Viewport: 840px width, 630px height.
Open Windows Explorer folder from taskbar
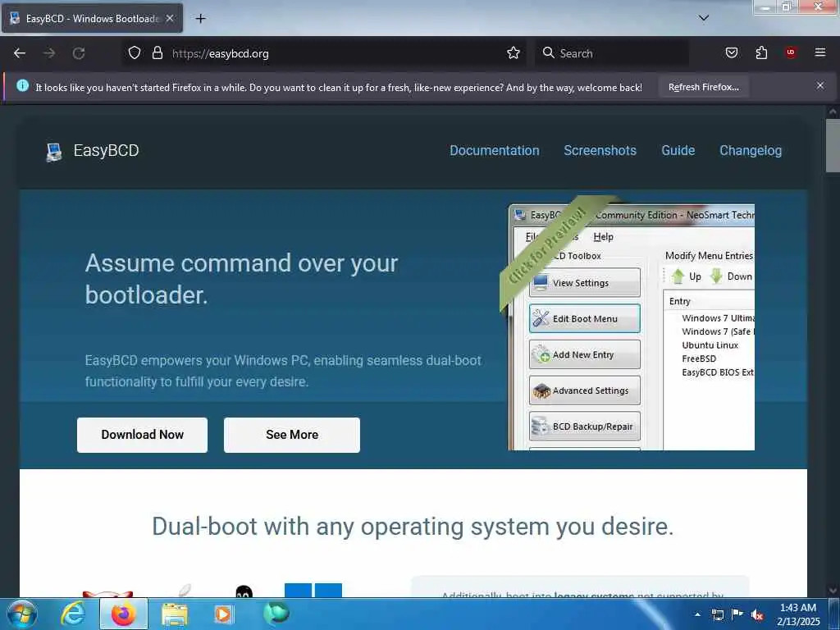click(x=175, y=614)
